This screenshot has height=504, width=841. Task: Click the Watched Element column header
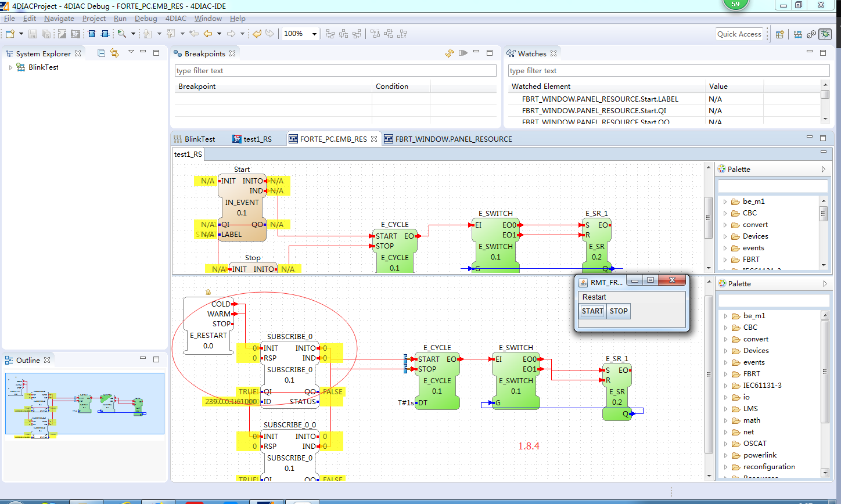coord(606,87)
